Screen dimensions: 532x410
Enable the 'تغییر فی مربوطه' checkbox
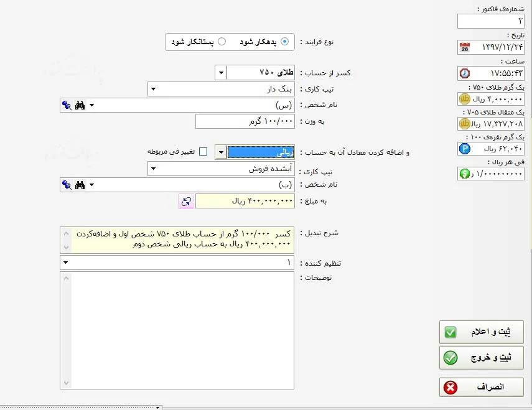tap(203, 152)
